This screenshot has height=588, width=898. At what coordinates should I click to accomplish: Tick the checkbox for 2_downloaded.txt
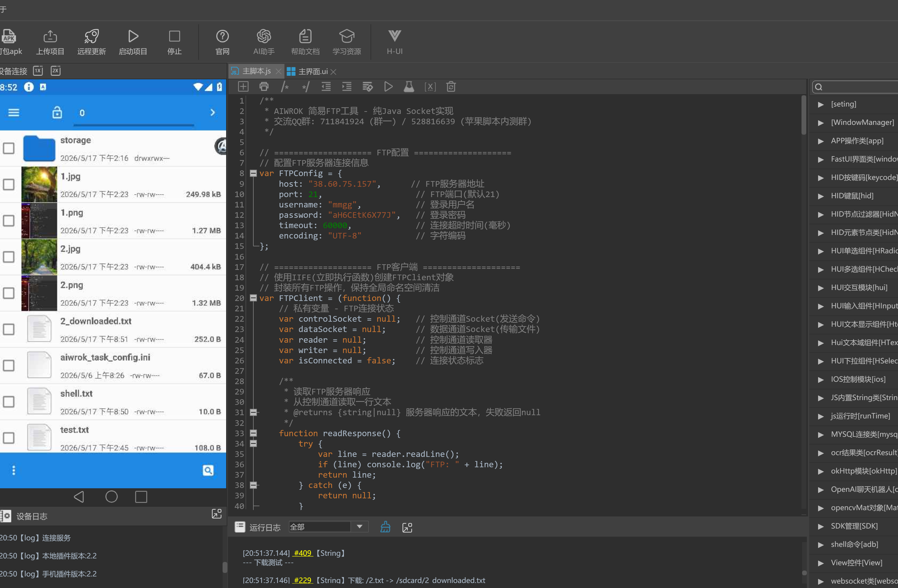coord(9,329)
